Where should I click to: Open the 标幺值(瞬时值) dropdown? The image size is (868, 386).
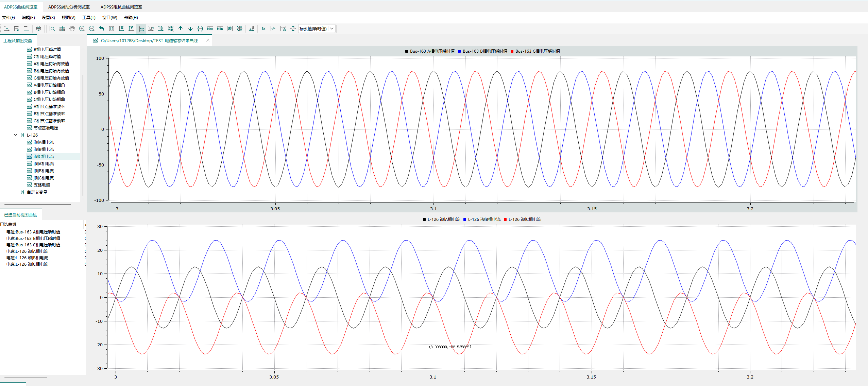tap(317, 29)
